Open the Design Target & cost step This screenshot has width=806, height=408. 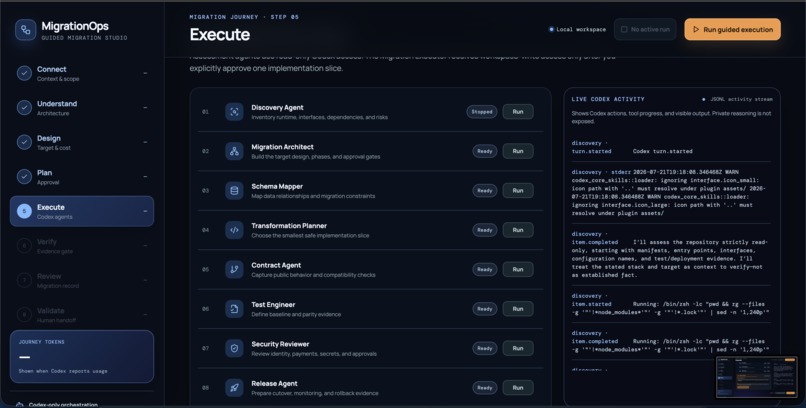pyautogui.click(x=82, y=142)
